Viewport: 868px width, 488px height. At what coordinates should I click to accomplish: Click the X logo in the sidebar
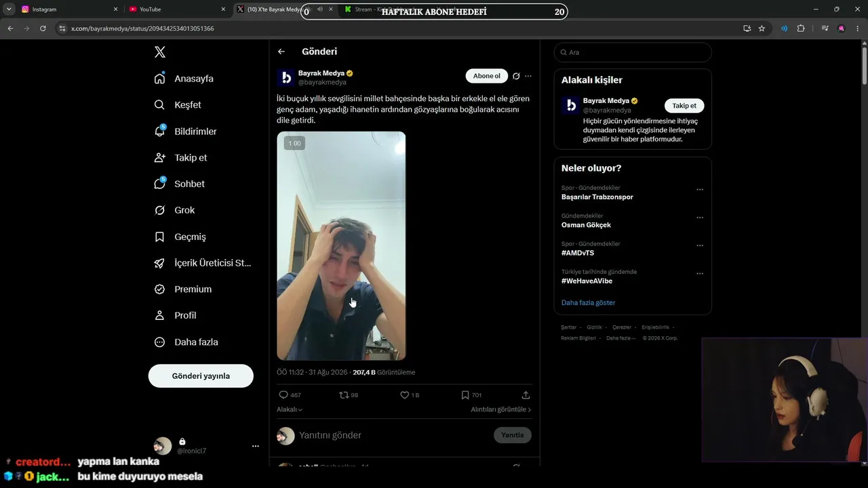coord(159,52)
